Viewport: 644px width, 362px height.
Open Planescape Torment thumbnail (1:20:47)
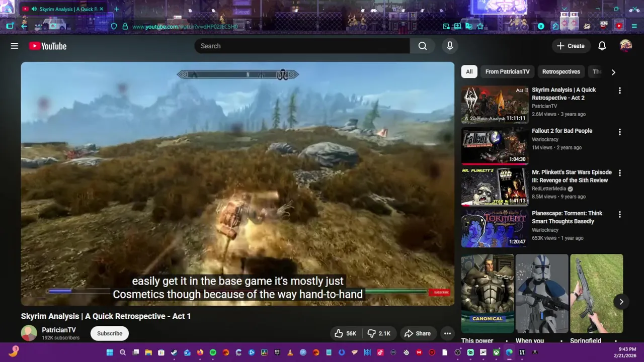pyautogui.click(x=495, y=228)
